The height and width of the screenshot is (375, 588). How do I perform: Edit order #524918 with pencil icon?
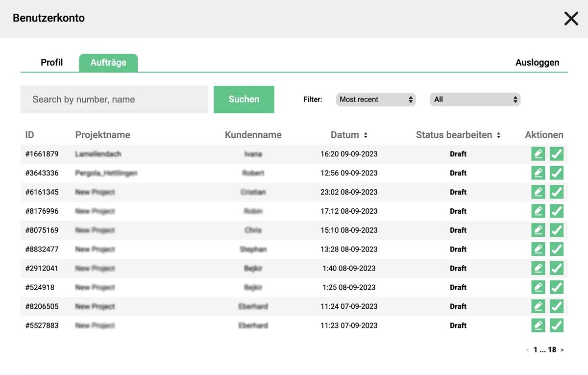point(538,288)
